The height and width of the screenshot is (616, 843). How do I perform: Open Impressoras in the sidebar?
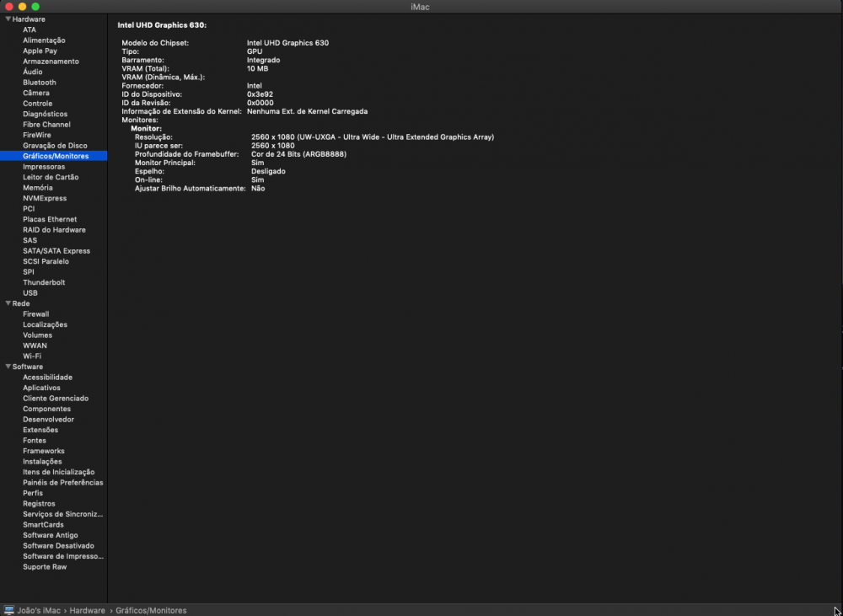coord(44,167)
